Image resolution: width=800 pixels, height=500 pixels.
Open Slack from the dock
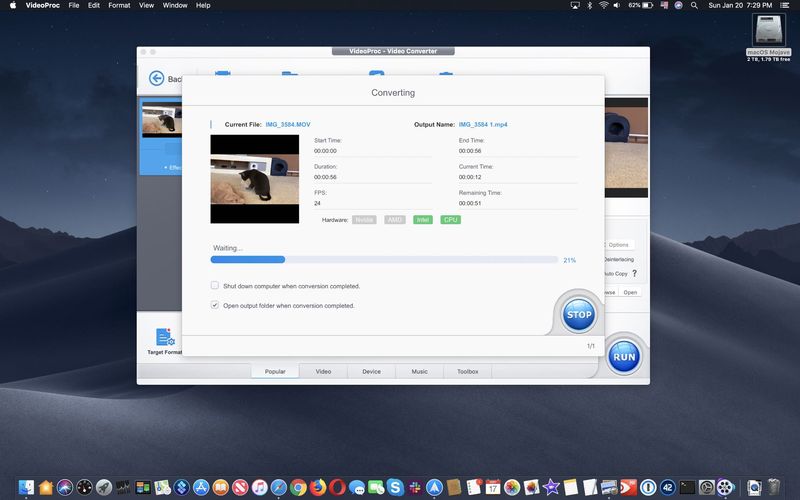(415, 487)
